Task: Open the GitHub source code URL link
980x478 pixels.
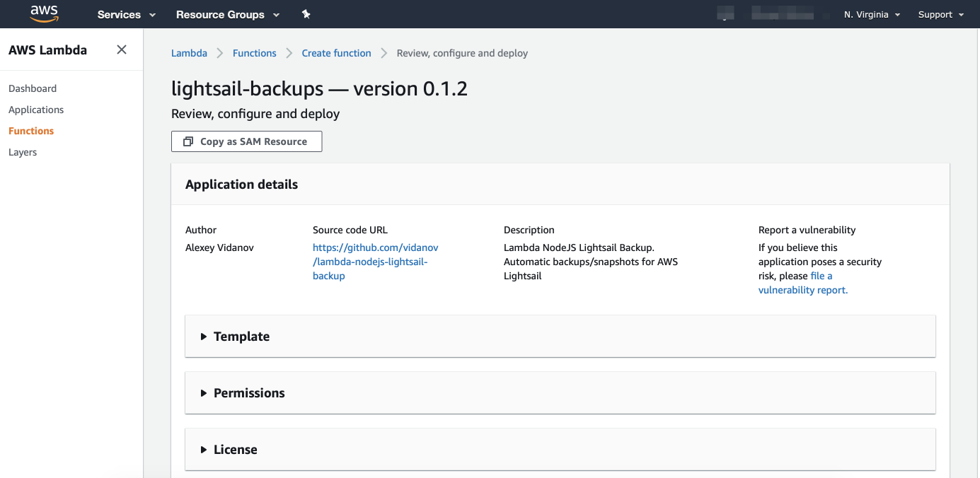Action: pyautogui.click(x=375, y=262)
